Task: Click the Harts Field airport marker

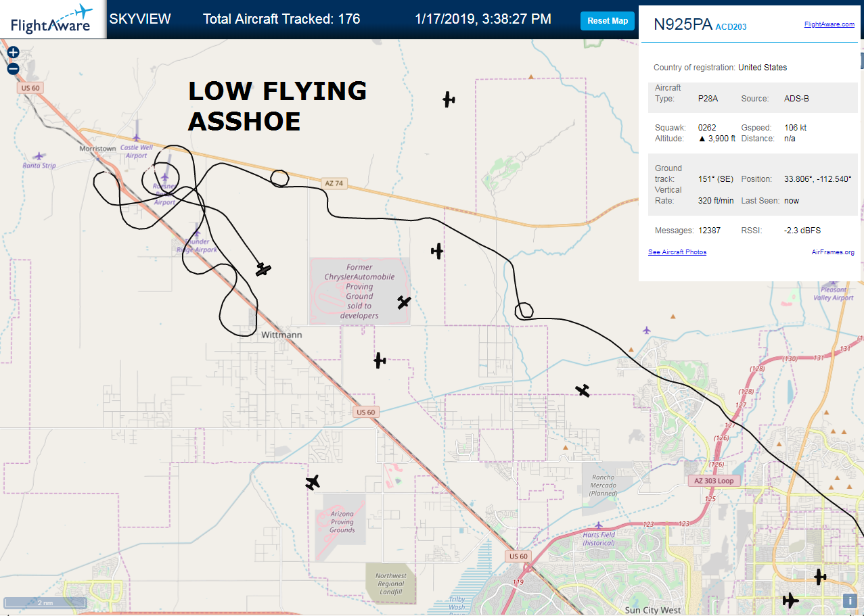Action: (x=598, y=525)
